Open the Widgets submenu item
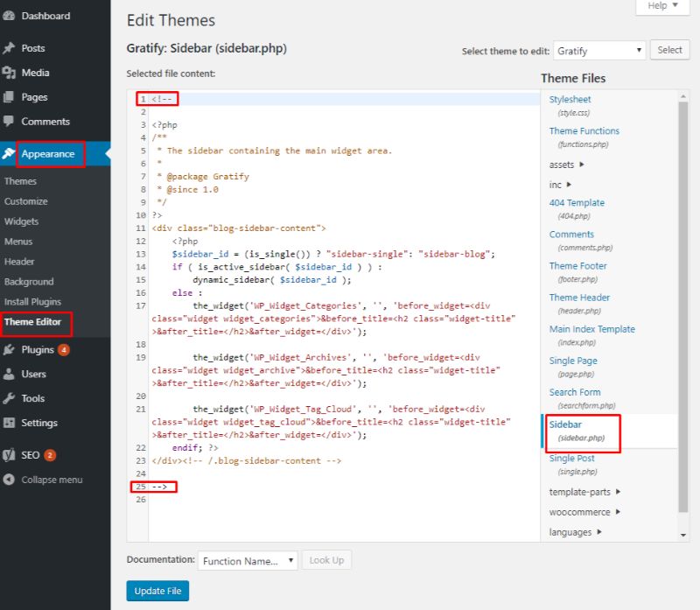The width and height of the screenshot is (700, 610). [x=21, y=221]
